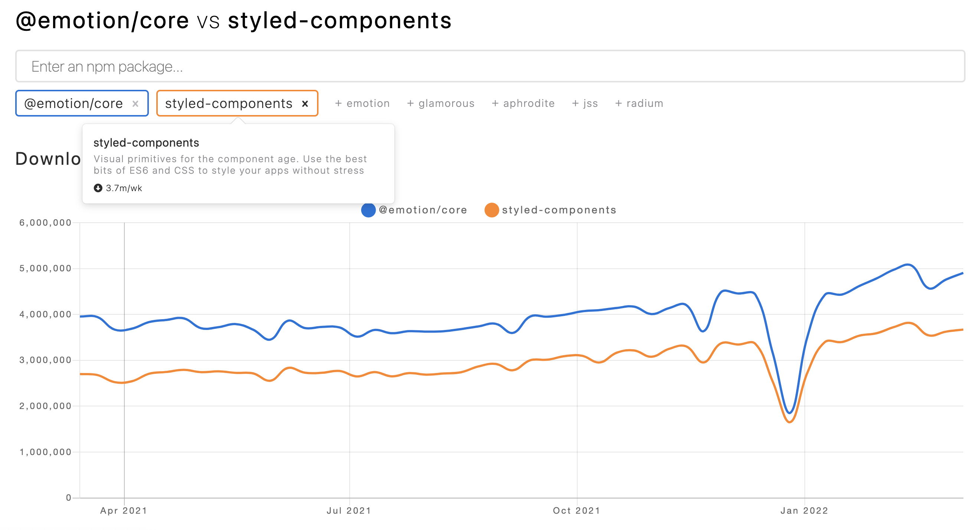Toggle @emotion/core visibility via its legend entry
Screen dimensions: 980x530
tap(422, 210)
